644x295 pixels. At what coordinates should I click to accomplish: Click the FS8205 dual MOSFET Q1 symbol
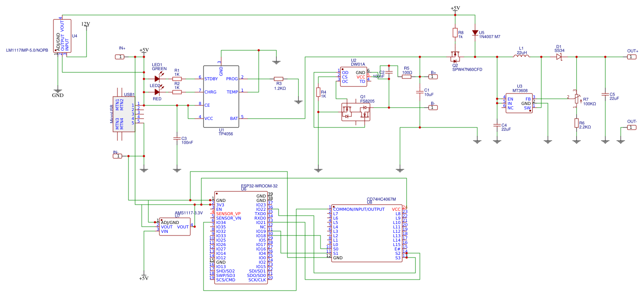click(x=355, y=112)
